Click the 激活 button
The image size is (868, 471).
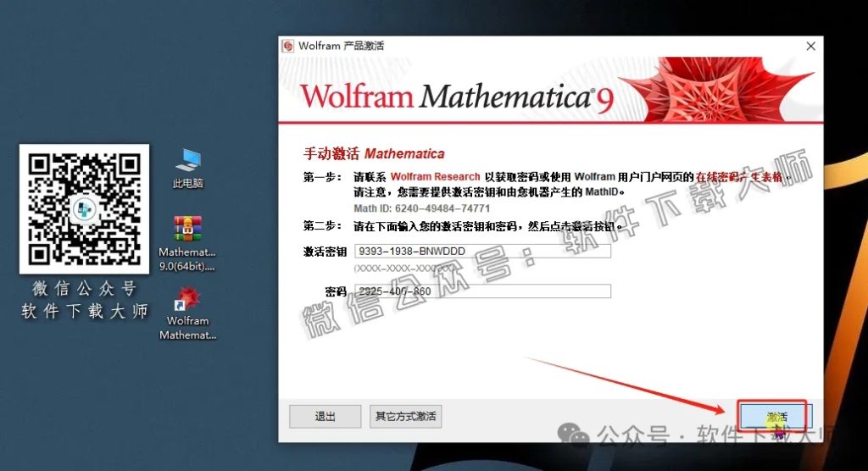776,416
